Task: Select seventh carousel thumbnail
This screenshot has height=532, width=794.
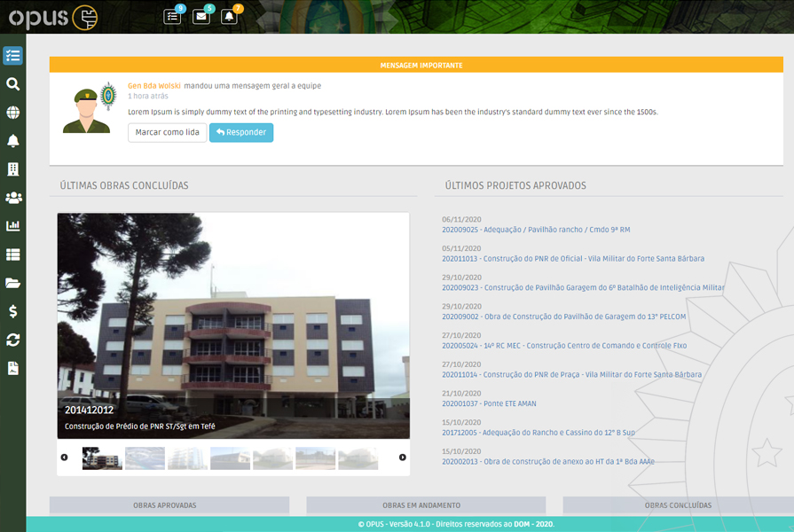Action: pyautogui.click(x=358, y=458)
